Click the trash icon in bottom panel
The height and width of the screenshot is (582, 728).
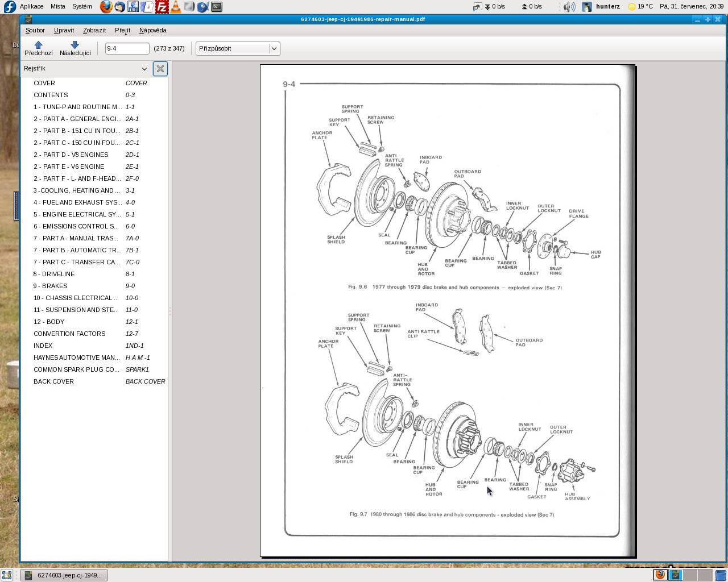coord(721,575)
